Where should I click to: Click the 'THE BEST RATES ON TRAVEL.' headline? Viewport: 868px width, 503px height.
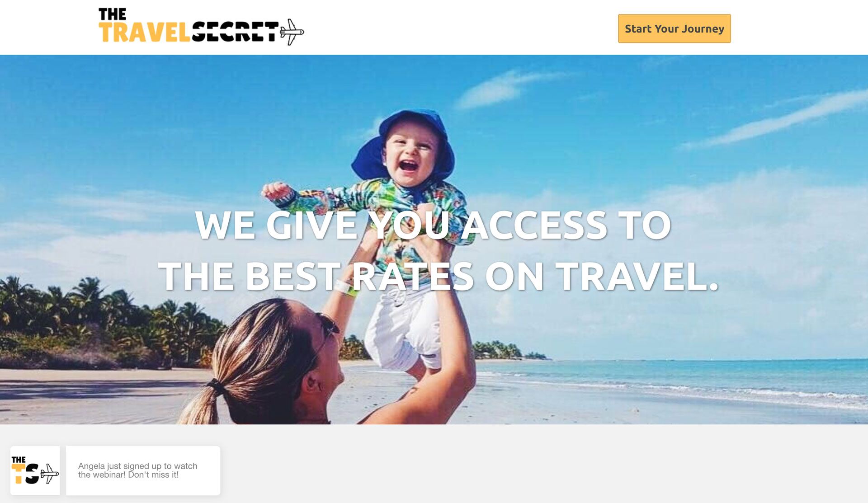[x=438, y=276]
